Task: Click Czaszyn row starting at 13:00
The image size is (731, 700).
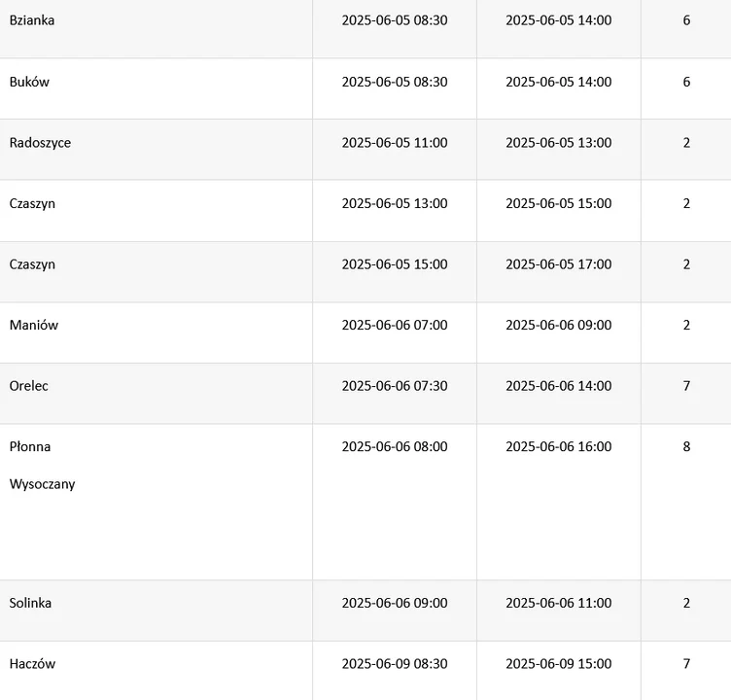Action: (32, 204)
